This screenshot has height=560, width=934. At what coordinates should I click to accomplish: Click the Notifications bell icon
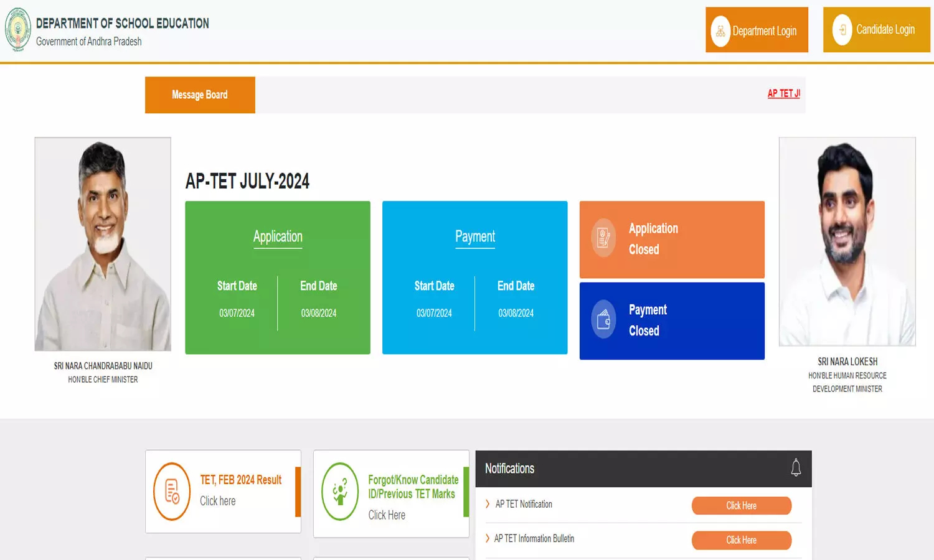[796, 468]
